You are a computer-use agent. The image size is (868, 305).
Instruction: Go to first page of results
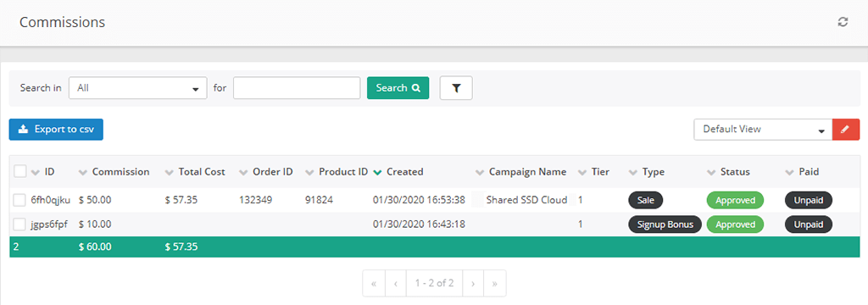pyautogui.click(x=374, y=284)
